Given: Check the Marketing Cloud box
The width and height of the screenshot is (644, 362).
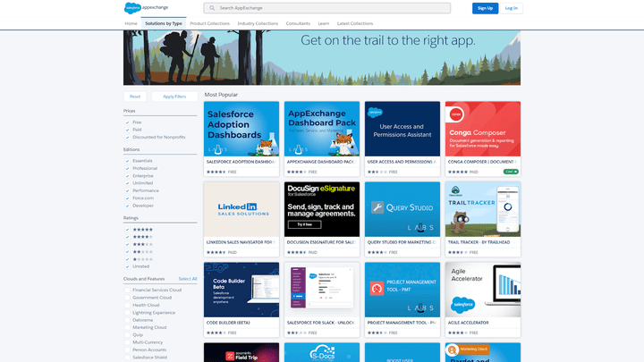Looking at the screenshot, I should [127, 327].
